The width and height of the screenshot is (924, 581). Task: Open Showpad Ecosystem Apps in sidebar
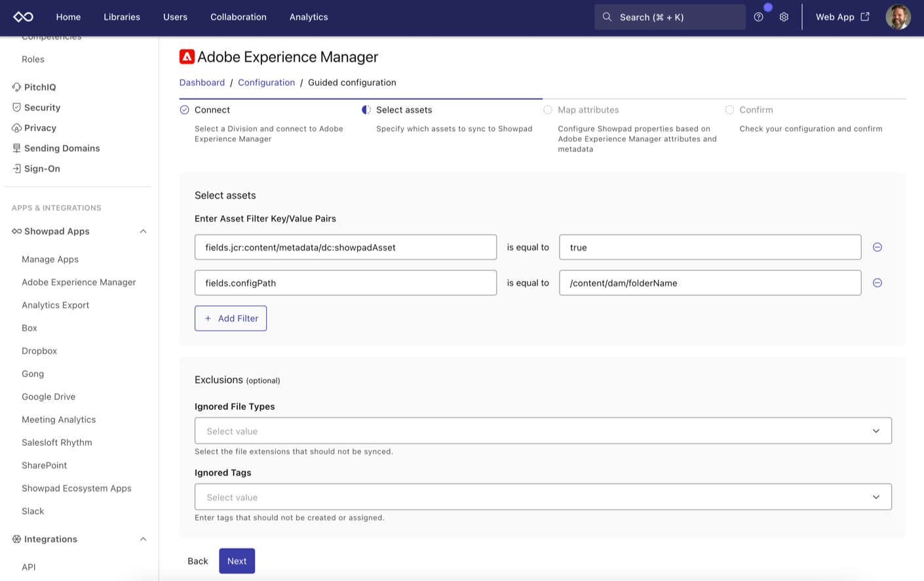point(77,489)
